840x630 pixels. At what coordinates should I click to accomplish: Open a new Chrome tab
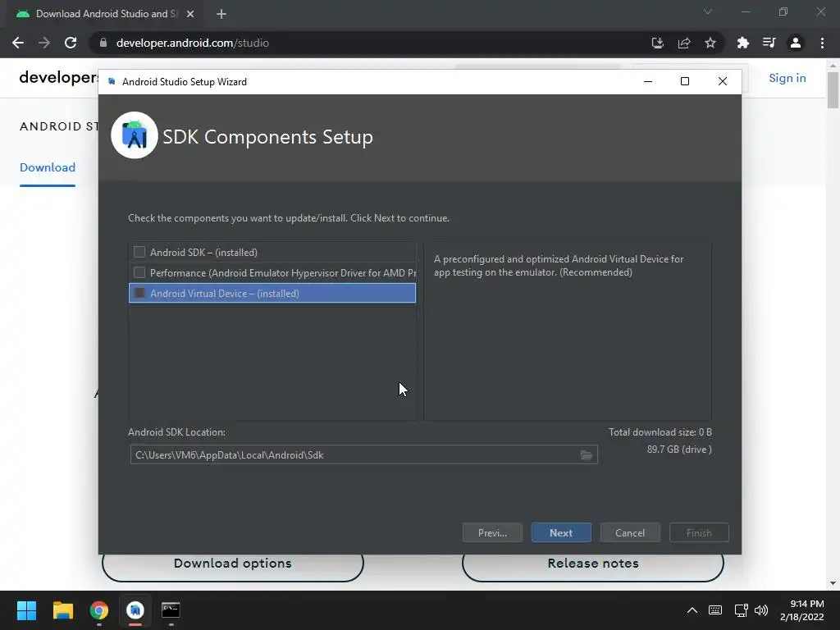tap(221, 14)
